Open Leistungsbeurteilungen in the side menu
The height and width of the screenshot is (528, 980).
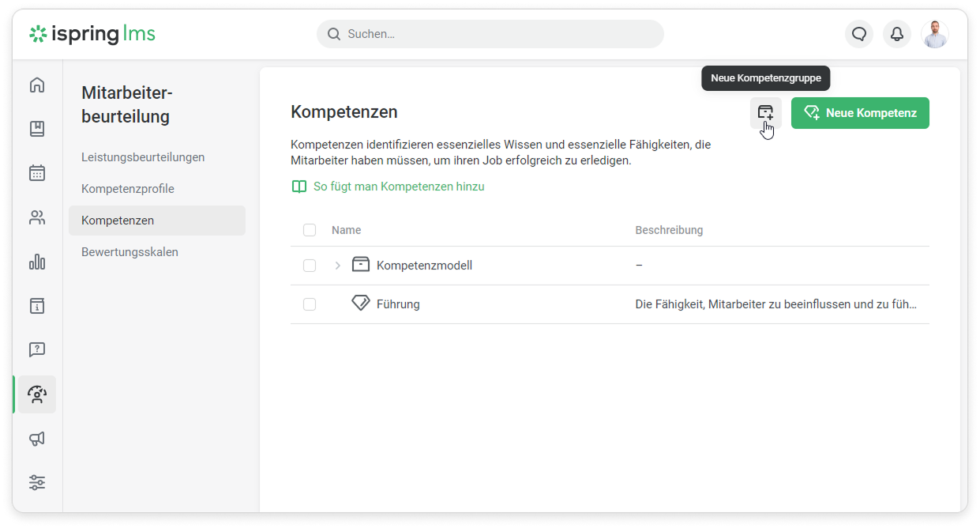point(143,157)
